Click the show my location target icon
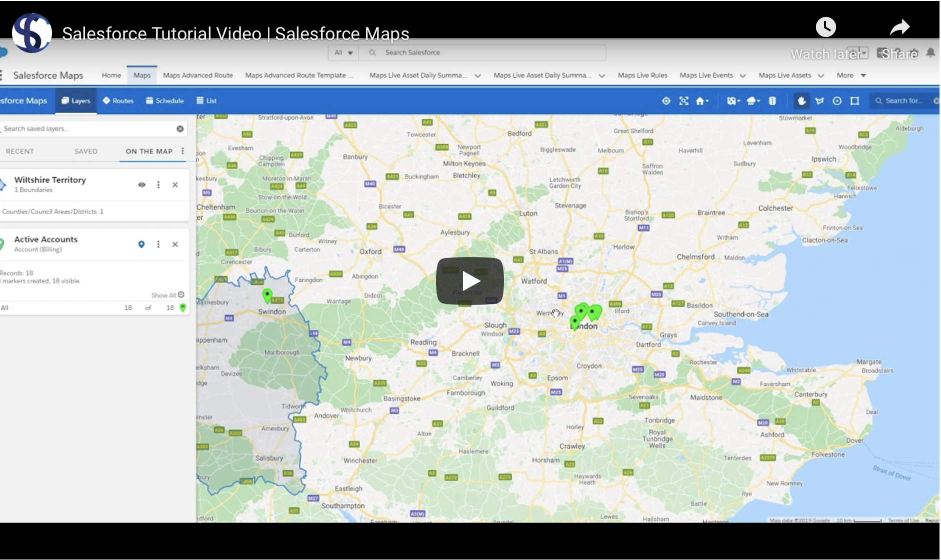Image resolution: width=941 pixels, height=560 pixels. point(666,101)
